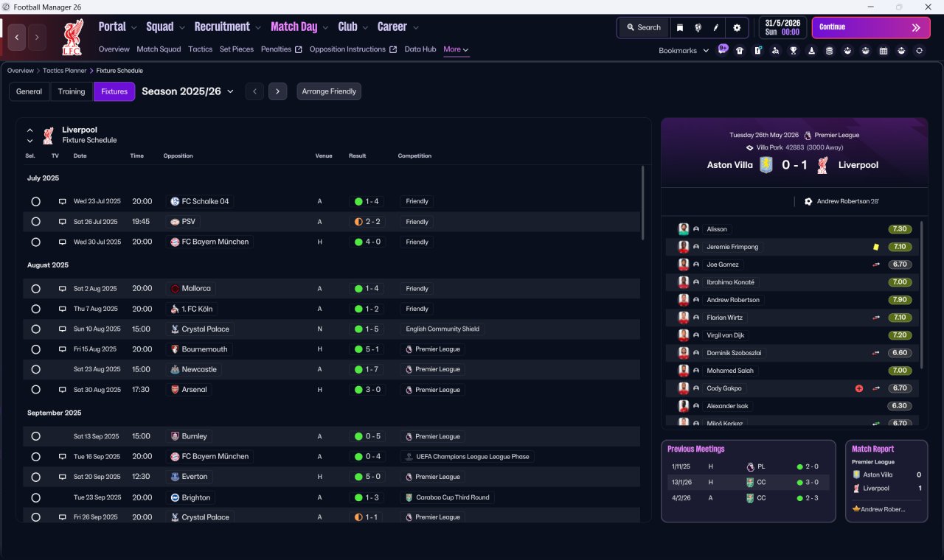This screenshot has height=560, width=944.
Task: Select the Bournemouth fixture radio button
Action: pos(35,349)
